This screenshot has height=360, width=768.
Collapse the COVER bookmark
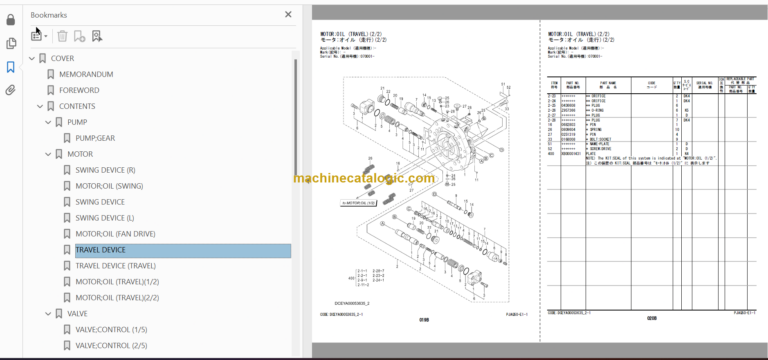click(x=32, y=58)
